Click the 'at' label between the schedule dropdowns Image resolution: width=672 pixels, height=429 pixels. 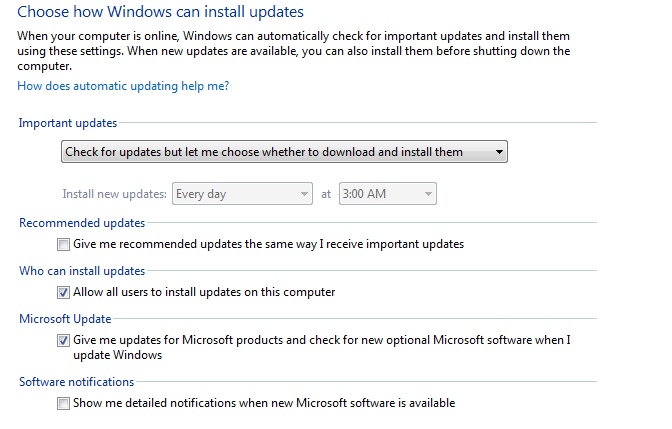tap(326, 195)
